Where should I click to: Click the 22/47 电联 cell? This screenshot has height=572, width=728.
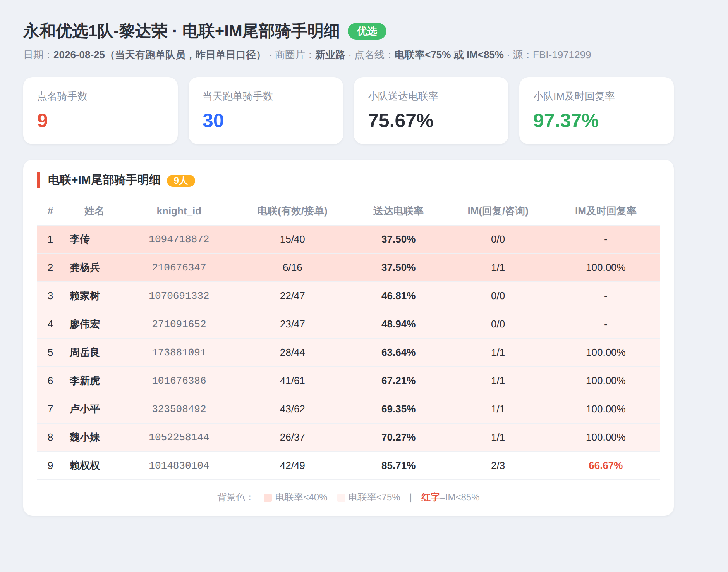292,296
